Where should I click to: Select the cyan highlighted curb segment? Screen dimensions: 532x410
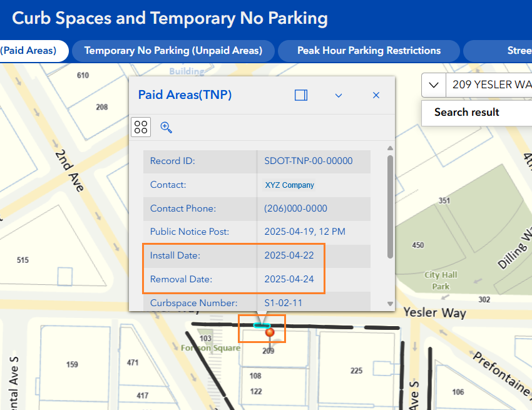tap(261, 325)
